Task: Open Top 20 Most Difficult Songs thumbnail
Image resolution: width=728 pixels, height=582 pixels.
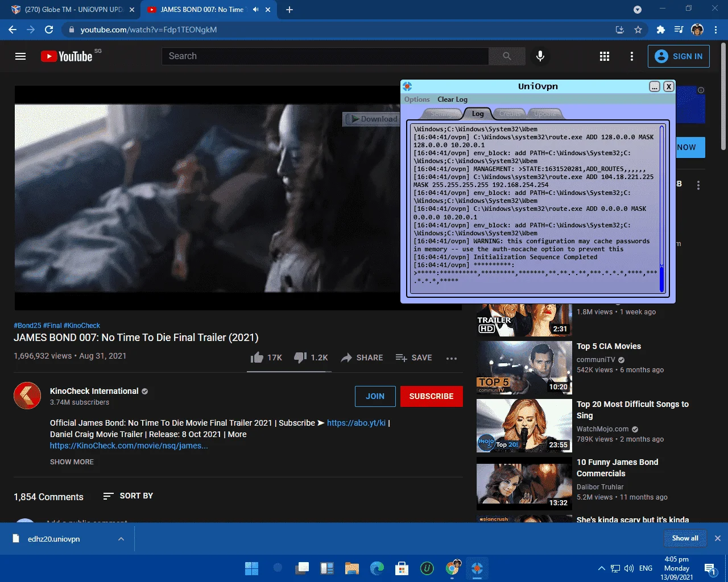Action: point(524,426)
